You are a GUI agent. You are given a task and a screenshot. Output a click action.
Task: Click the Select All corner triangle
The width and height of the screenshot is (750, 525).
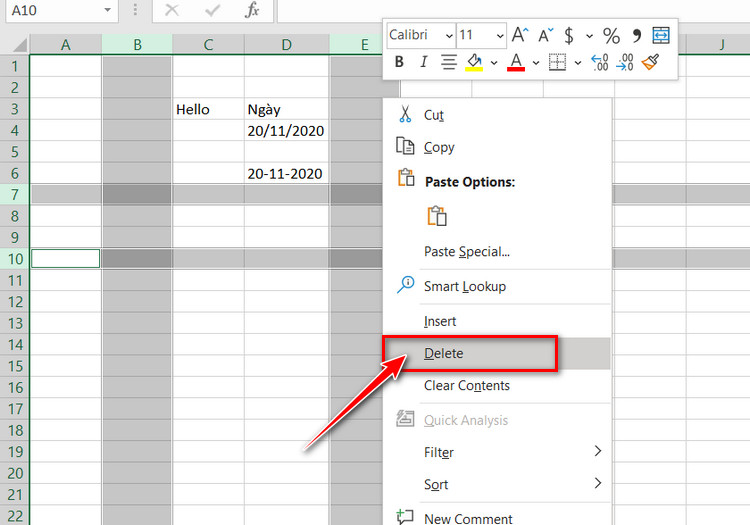click(x=20, y=45)
